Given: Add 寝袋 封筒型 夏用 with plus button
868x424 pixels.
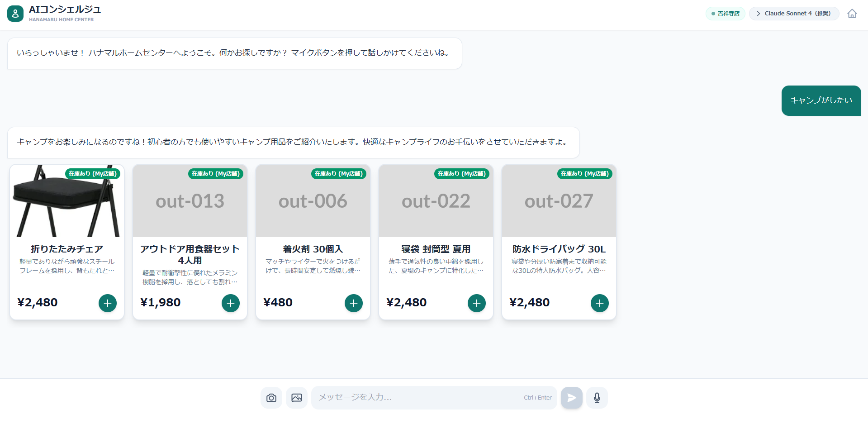Looking at the screenshot, I should [477, 303].
